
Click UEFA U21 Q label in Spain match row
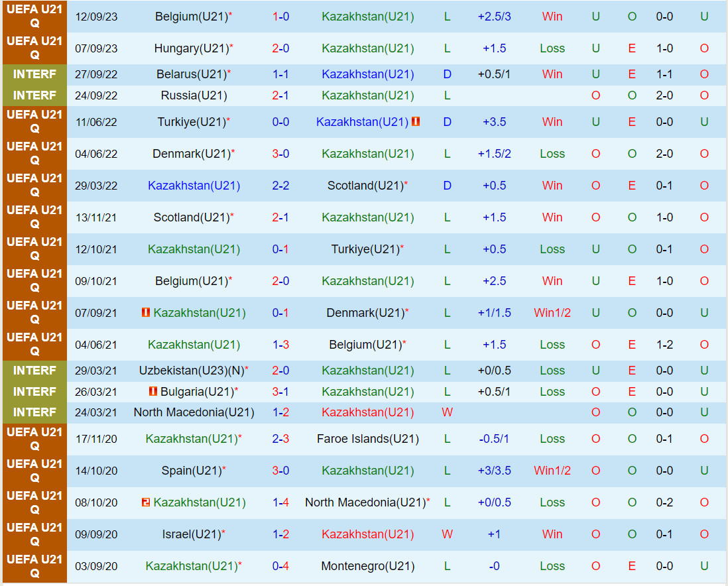click(x=34, y=471)
